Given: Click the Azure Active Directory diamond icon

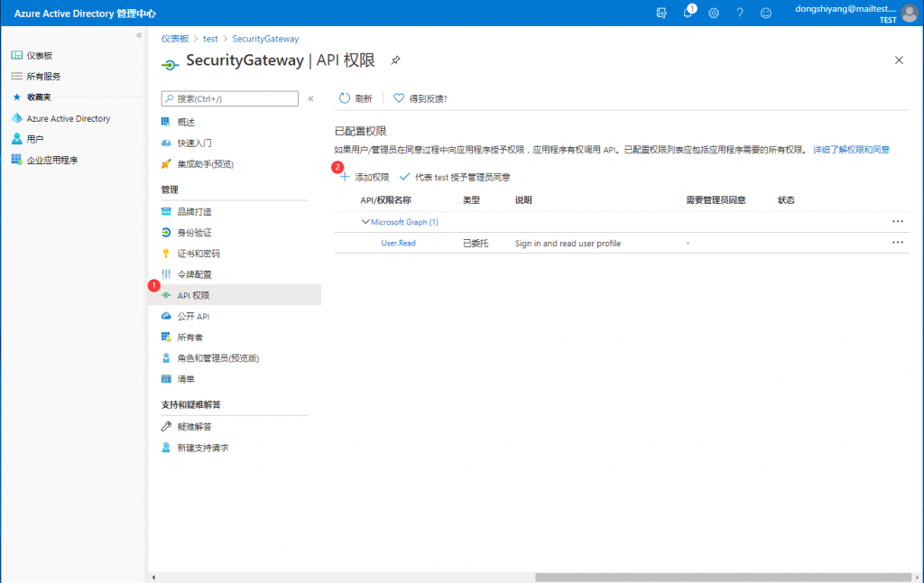Looking at the screenshot, I should (x=16, y=118).
